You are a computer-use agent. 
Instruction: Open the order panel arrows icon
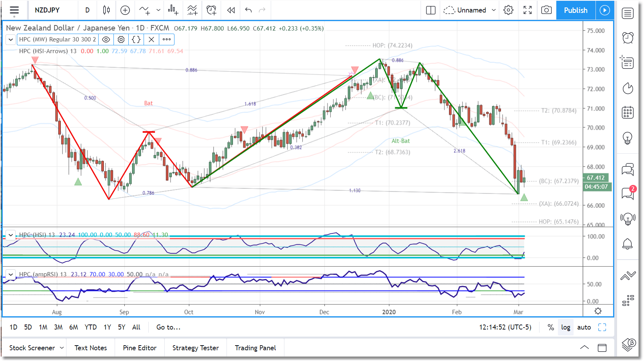[628, 276]
